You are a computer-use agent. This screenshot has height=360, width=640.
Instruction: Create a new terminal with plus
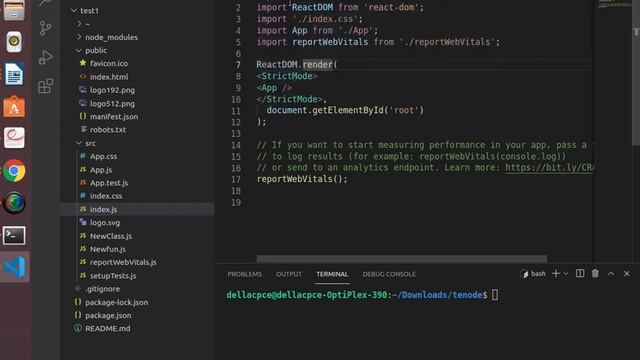click(x=556, y=273)
